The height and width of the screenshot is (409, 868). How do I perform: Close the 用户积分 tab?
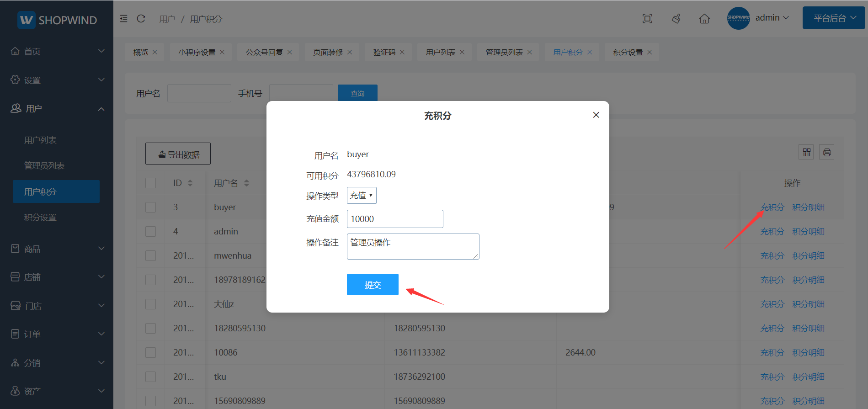point(590,52)
